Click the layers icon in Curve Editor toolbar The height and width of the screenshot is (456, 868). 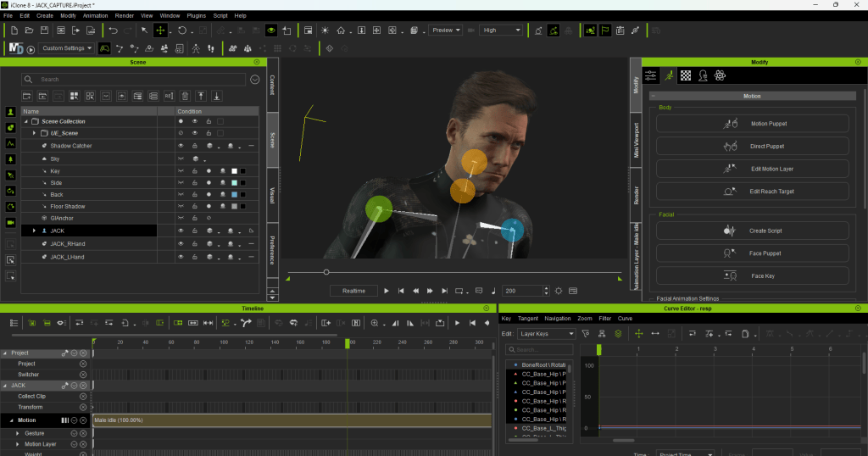[618, 334]
